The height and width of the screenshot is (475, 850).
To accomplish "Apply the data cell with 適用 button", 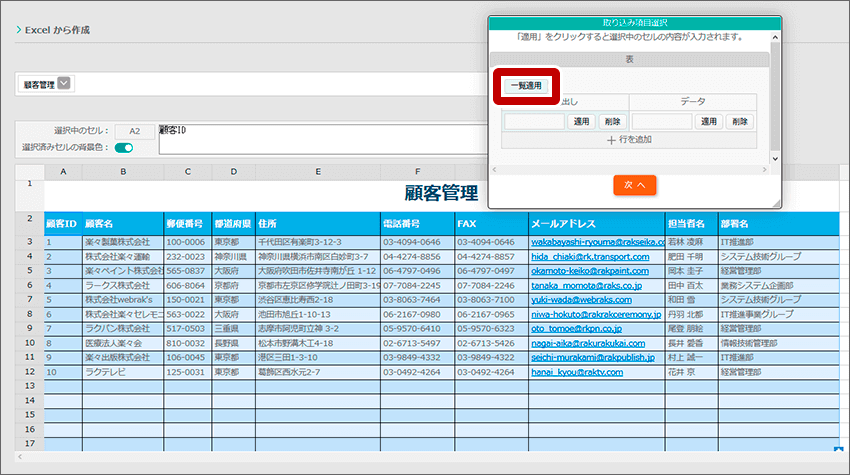I will pos(709,121).
